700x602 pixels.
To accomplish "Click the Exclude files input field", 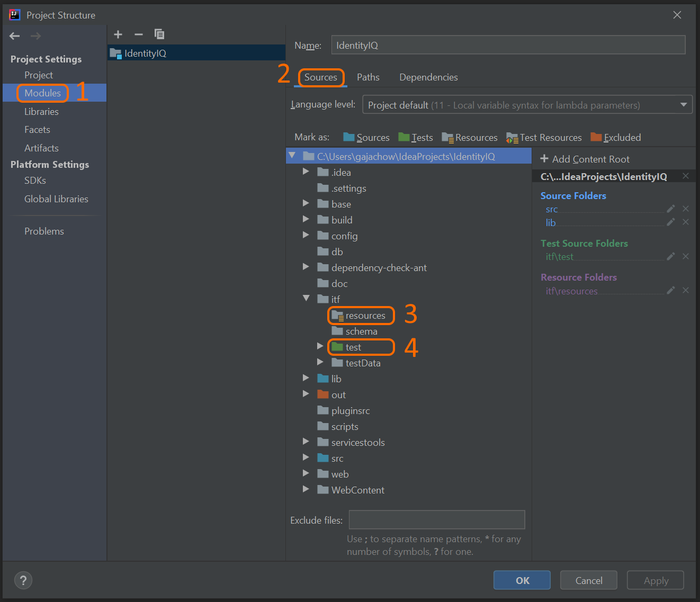I will point(437,520).
